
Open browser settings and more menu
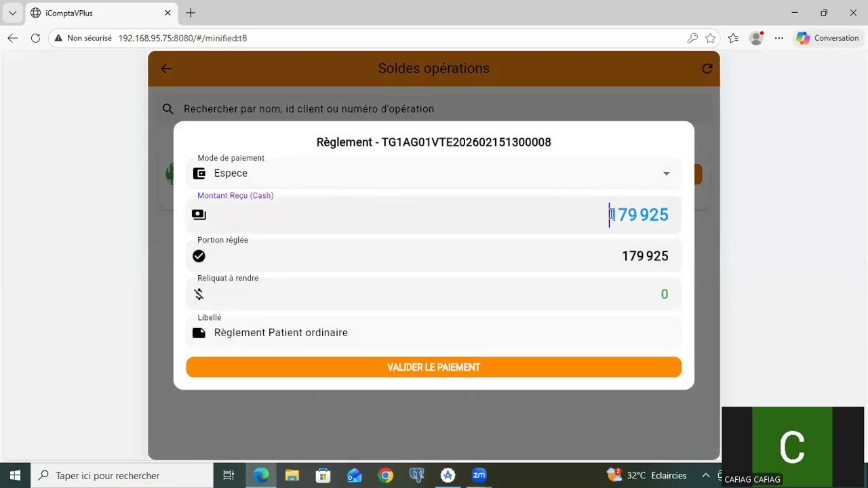pyautogui.click(x=779, y=38)
